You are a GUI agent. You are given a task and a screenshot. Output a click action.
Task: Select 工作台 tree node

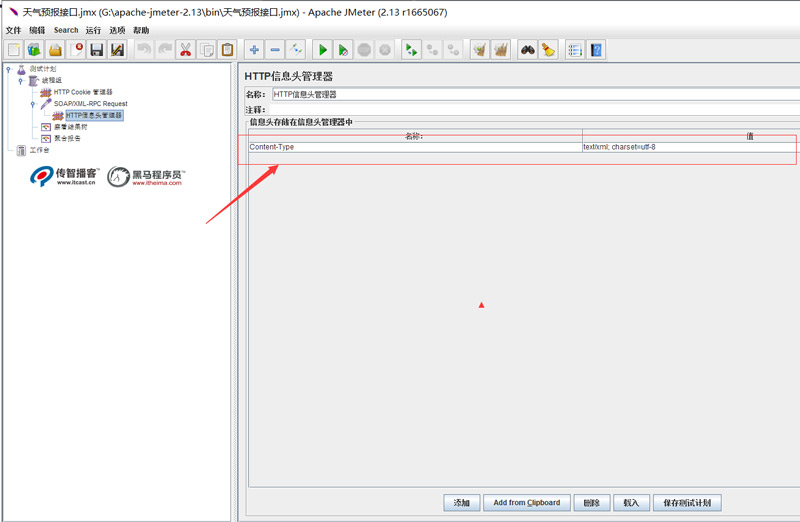39,150
